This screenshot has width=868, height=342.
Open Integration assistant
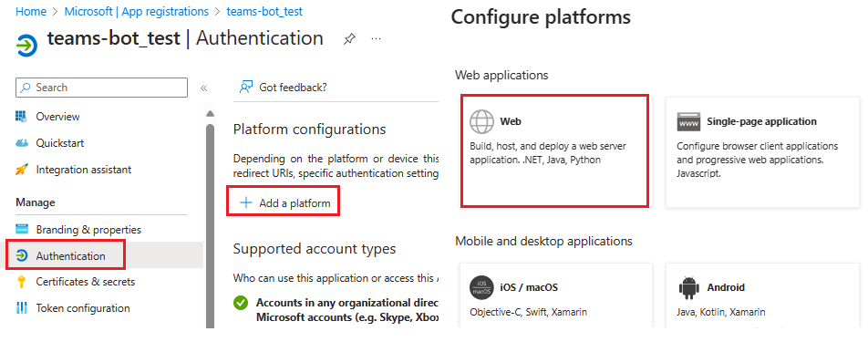pos(84,170)
